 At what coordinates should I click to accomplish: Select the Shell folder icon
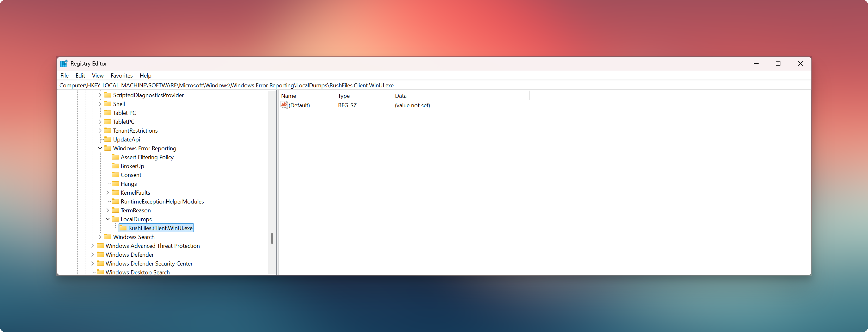[x=108, y=103]
